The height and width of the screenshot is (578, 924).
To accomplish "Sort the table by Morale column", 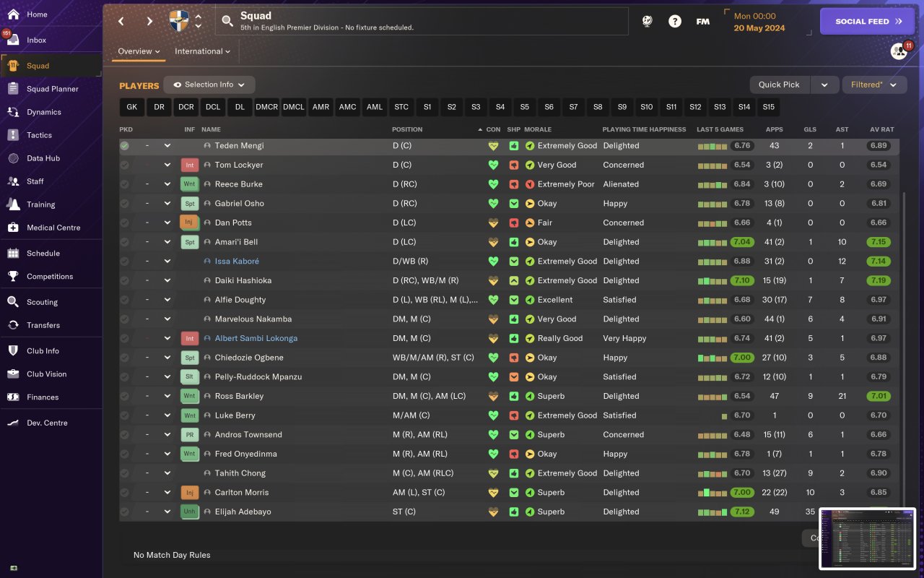I will coord(538,129).
